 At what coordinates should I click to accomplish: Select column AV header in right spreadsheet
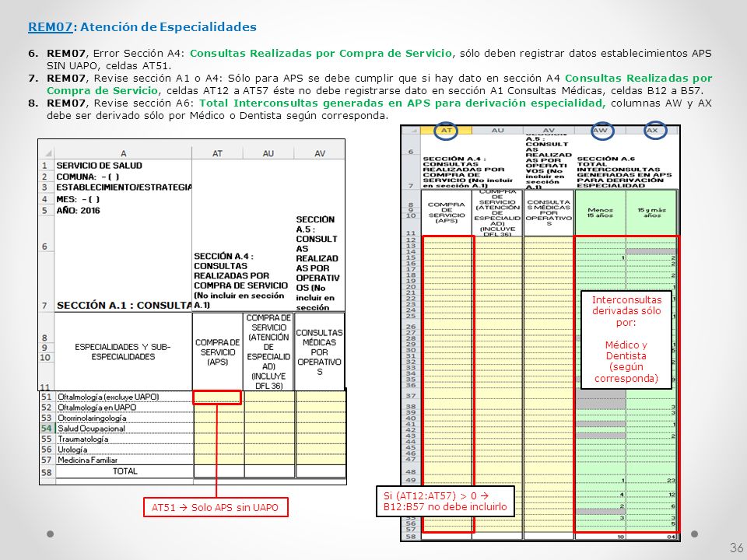[549, 130]
